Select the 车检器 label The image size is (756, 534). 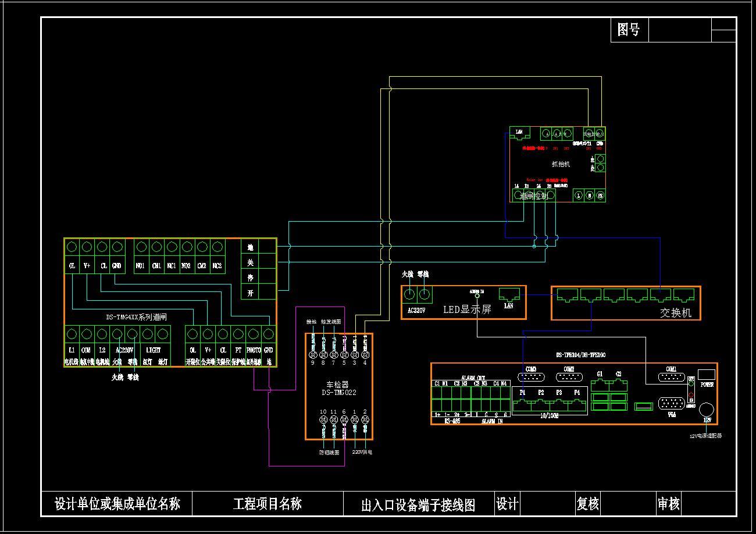(337, 385)
